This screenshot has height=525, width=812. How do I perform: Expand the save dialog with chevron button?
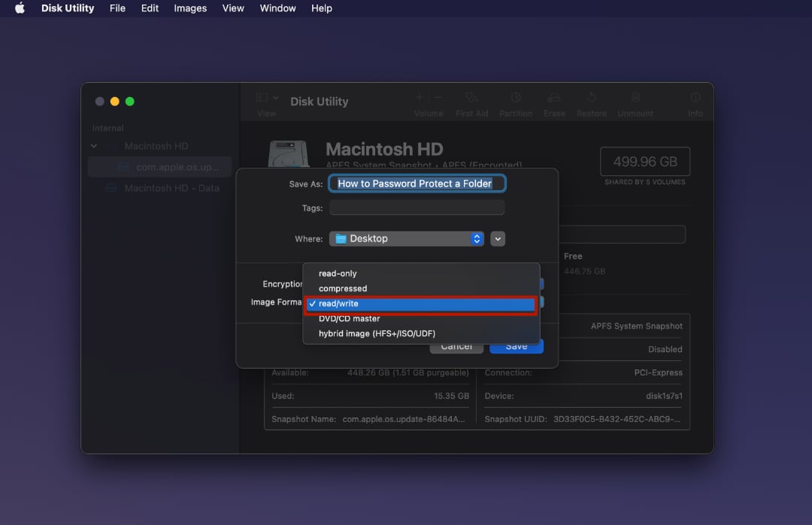pos(498,239)
